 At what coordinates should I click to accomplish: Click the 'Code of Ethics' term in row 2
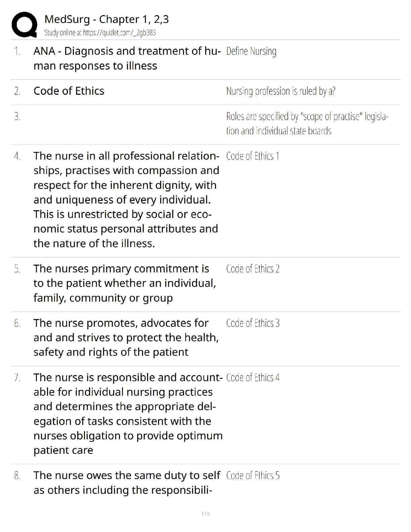tap(69, 91)
